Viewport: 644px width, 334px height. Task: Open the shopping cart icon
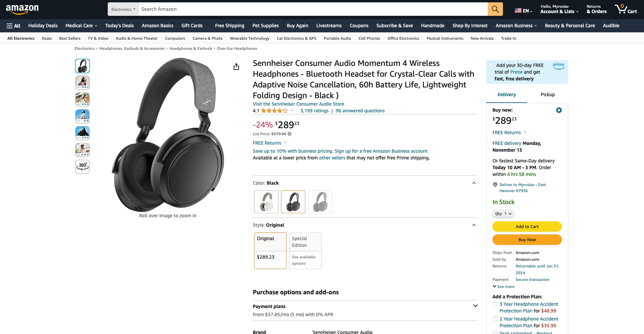(625, 9)
